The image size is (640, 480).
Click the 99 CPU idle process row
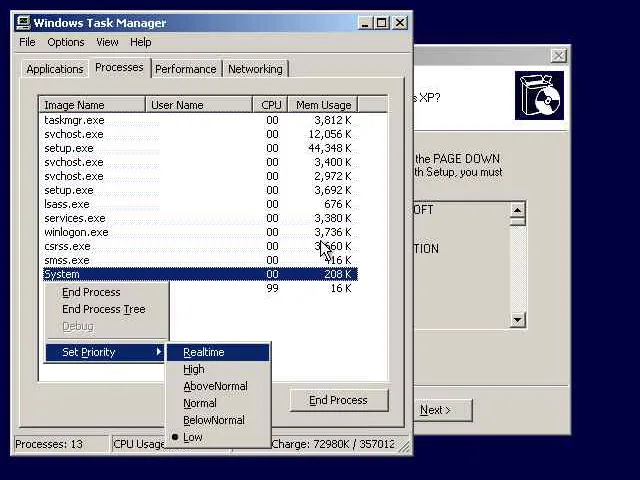tap(264, 288)
